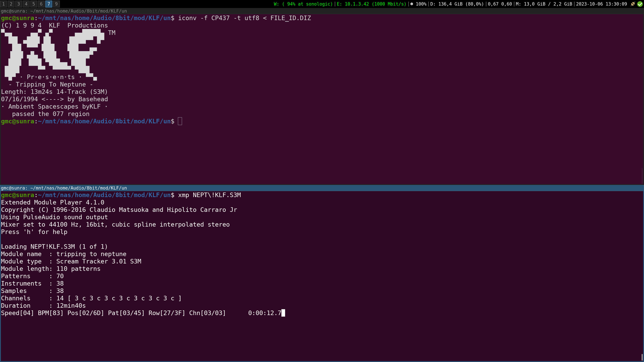Click 'Module length: 110 patterns' line
This screenshot has width=644, height=362.
click(51, 268)
